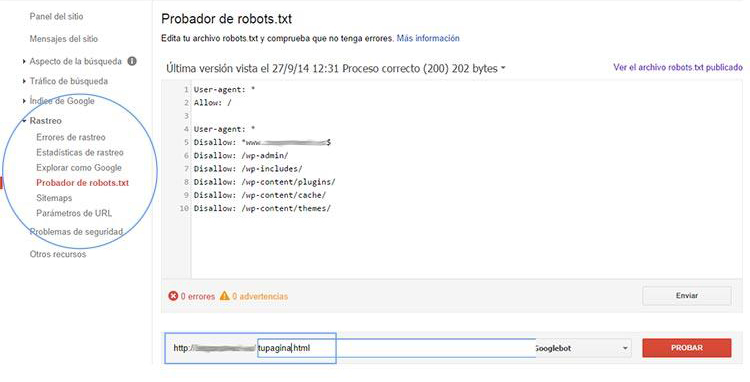Open Mensajes del sitio in sidebar
750x382 pixels.
(x=64, y=39)
